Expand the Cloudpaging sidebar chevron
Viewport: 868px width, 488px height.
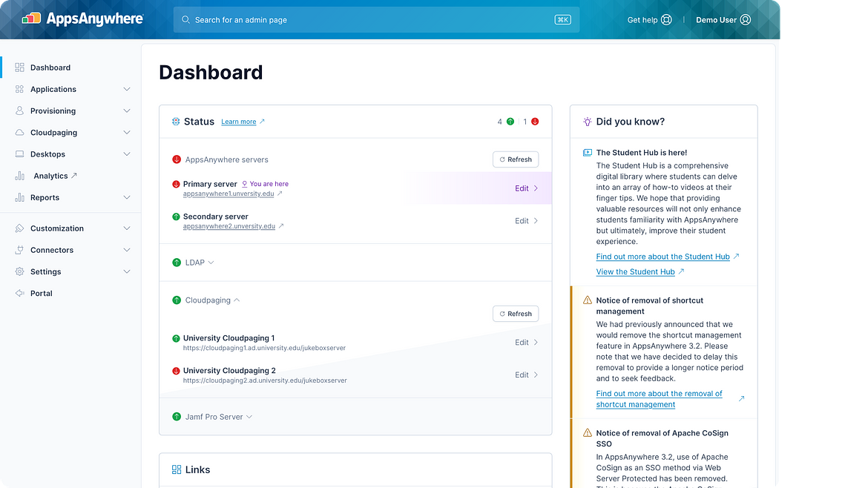pos(127,132)
